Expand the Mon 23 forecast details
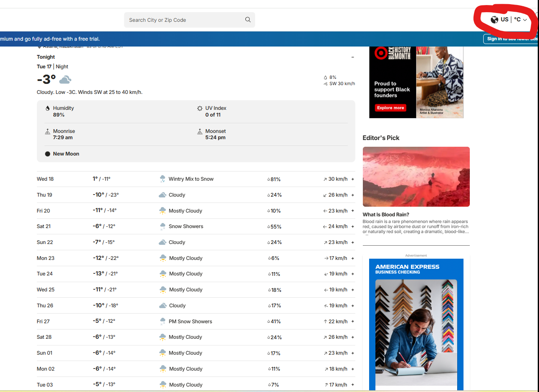This screenshot has width=539, height=392. [353, 258]
